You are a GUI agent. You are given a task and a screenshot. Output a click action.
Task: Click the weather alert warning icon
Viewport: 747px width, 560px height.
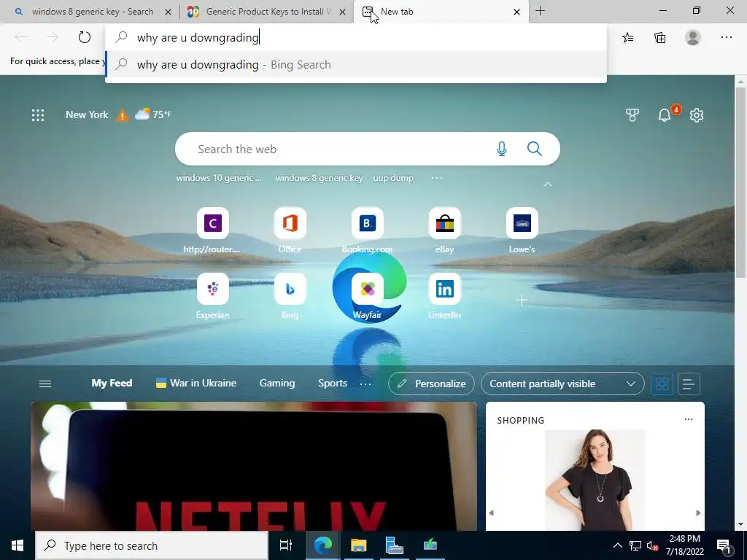123,114
